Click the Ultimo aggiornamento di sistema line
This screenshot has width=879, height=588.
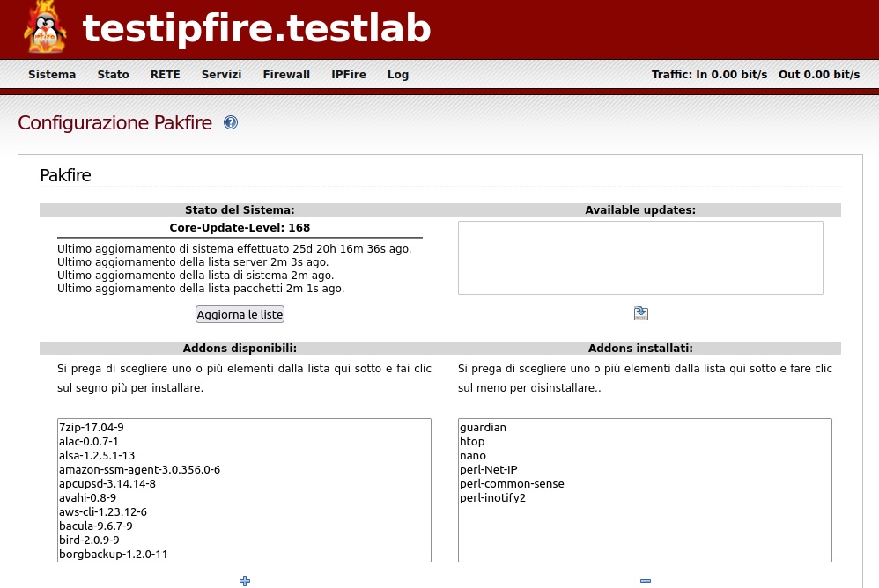[x=234, y=248]
